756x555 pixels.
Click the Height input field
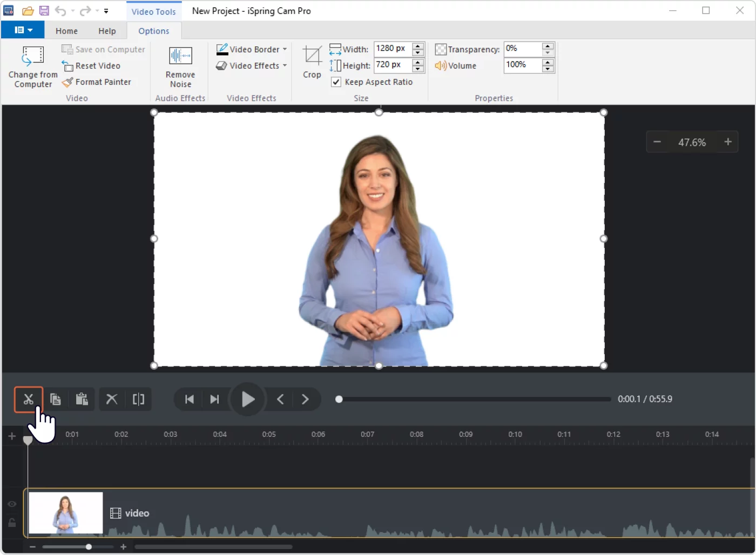point(393,65)
